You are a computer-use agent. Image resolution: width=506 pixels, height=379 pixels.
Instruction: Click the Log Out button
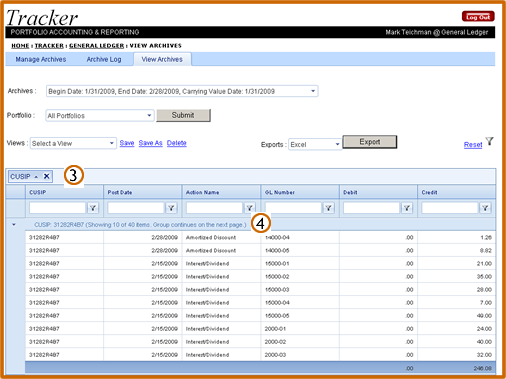click(478, 17)
